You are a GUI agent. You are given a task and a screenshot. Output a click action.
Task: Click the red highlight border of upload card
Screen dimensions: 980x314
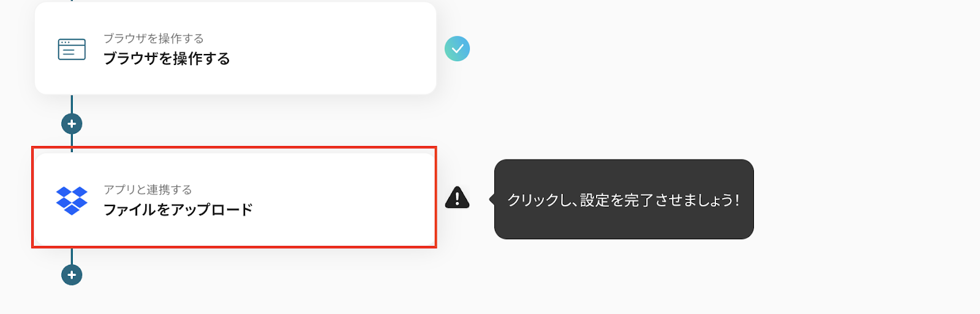tap(234, 147)
